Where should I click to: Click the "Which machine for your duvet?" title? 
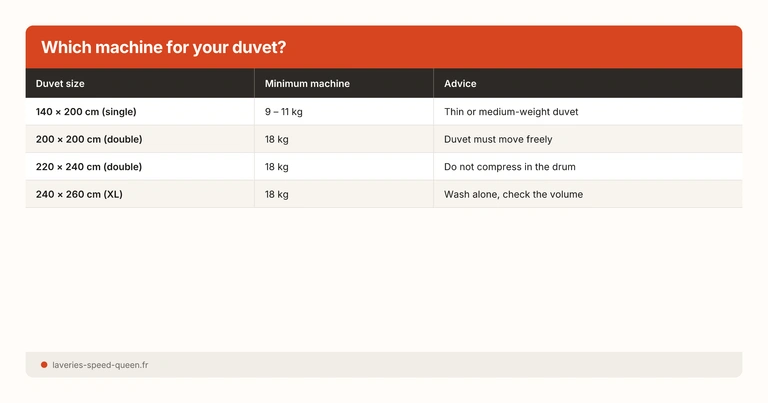coord(164,48)
